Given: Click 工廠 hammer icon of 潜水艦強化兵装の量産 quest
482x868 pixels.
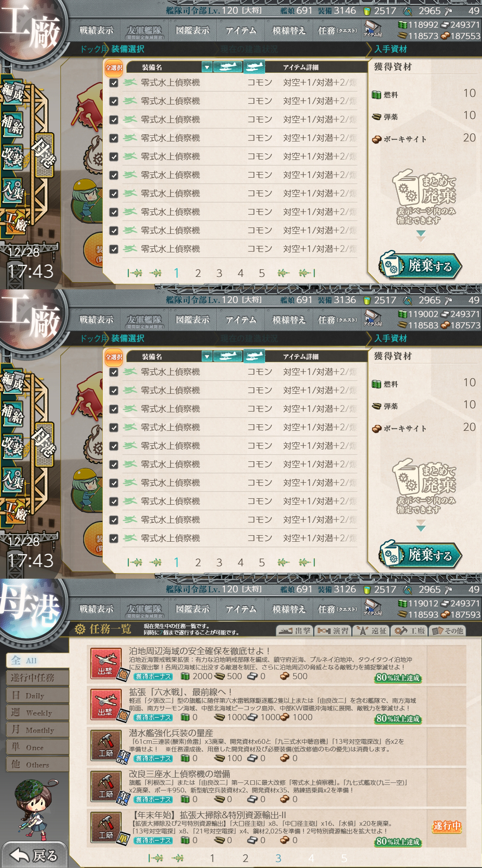Looking at the screenshot, I should pyautogui.click(x=106, y=745).
